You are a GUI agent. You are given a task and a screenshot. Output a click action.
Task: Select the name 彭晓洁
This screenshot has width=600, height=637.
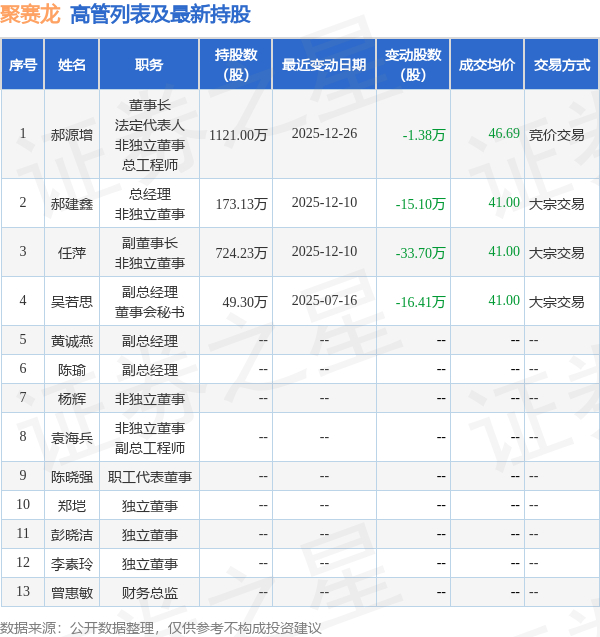[71, 535]
